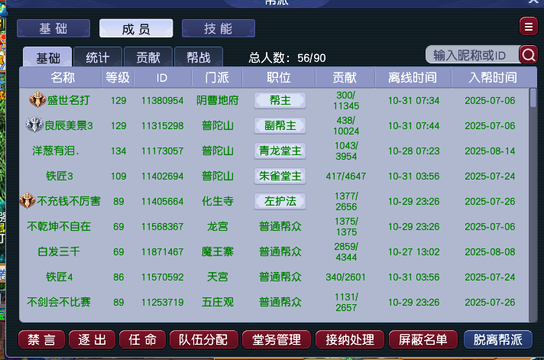This screenshot has height=360, width=544.
Task: Switch to the 贡献 sub-tab
Action: click(x=148, y=57)
